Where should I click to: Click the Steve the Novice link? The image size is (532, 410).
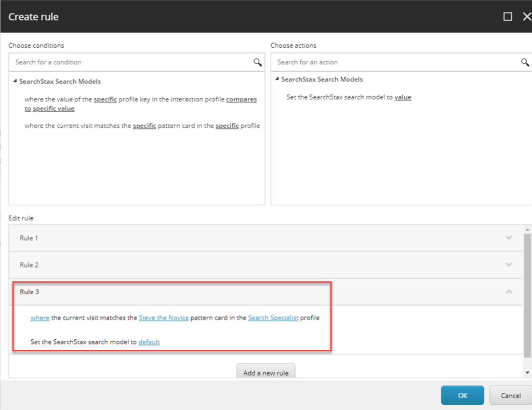(164, 318)
